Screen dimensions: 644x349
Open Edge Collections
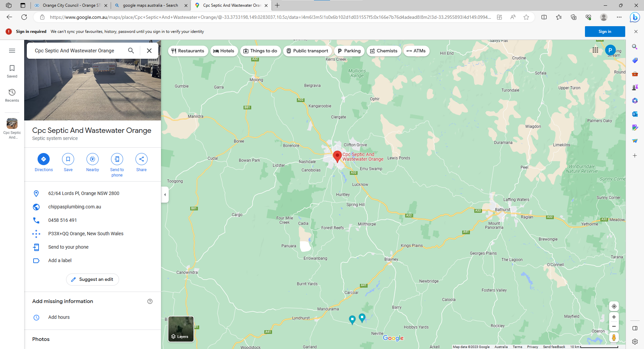click(574, 17)
